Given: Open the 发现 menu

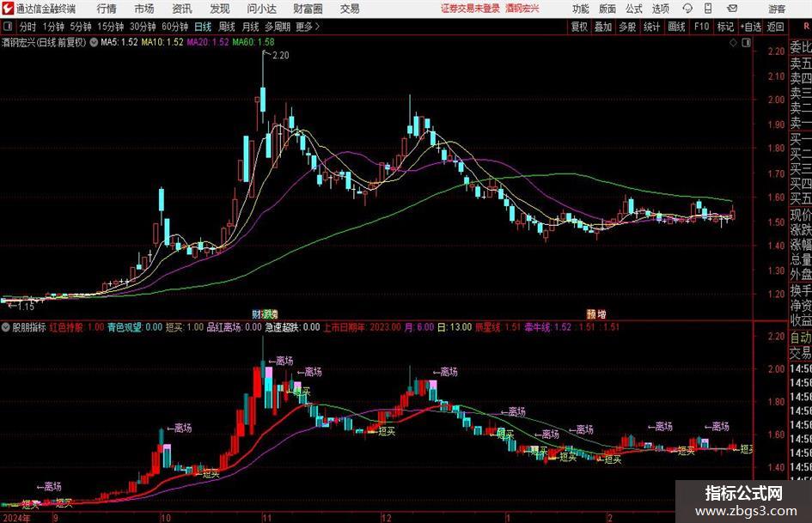Looking at the screenshot, I should [220, 9].
